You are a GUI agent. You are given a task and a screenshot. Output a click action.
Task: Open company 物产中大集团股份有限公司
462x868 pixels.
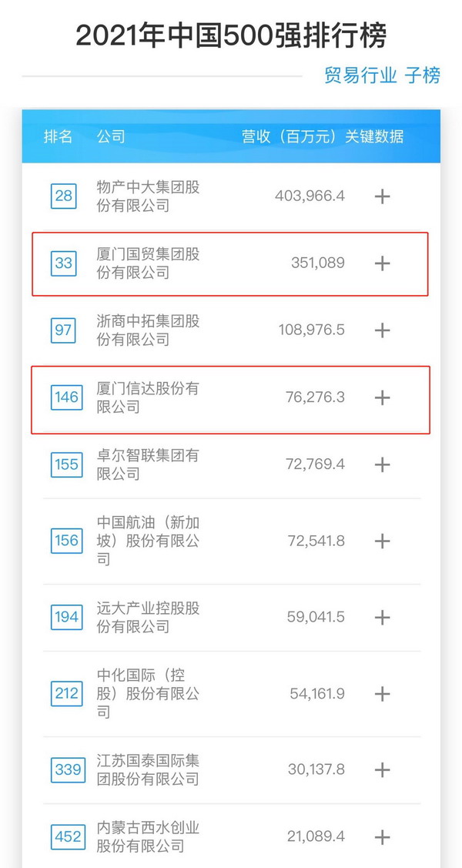click(148, 196)
